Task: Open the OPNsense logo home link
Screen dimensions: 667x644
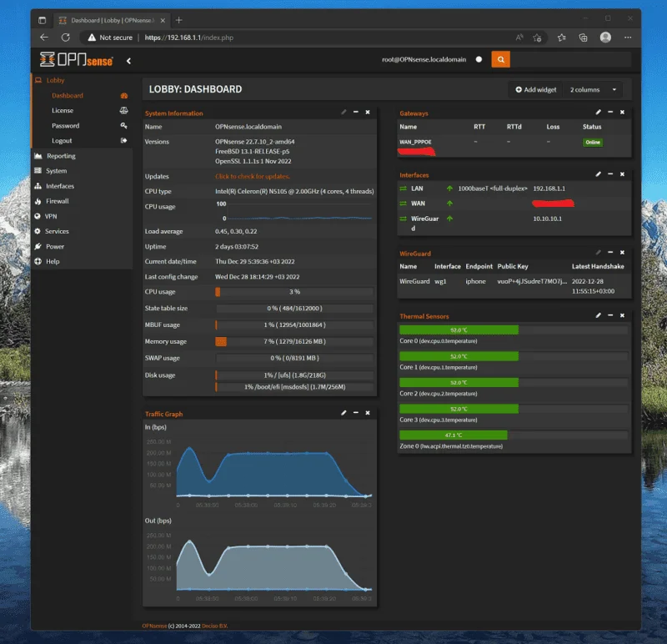Action: (x=77, y=59)
